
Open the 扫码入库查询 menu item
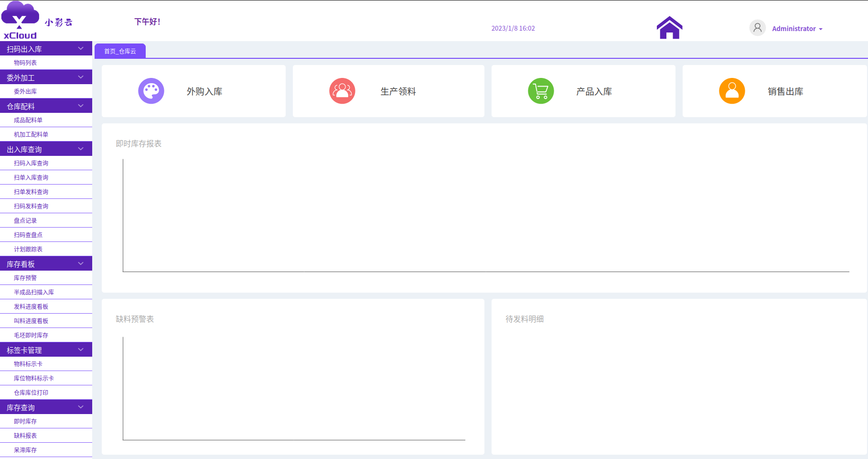point(46,163)
